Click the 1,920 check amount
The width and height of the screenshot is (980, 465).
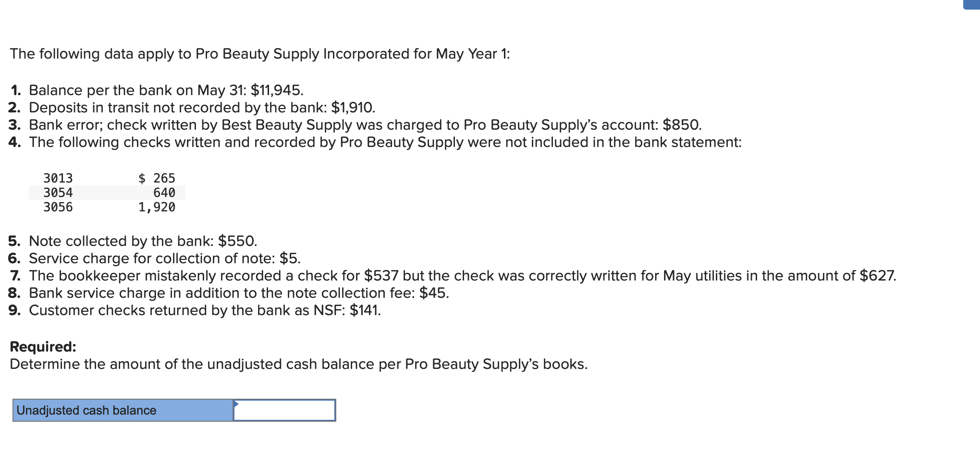click(157, 207)
